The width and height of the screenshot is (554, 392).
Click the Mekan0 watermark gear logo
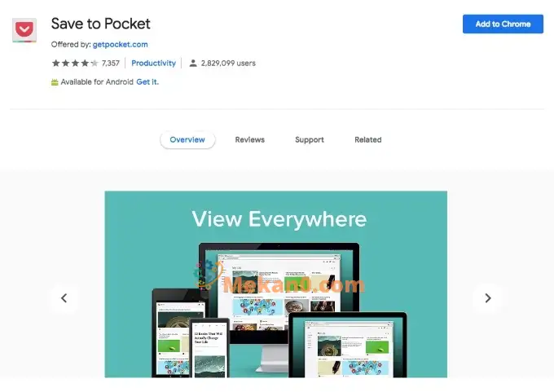(208, 275)
